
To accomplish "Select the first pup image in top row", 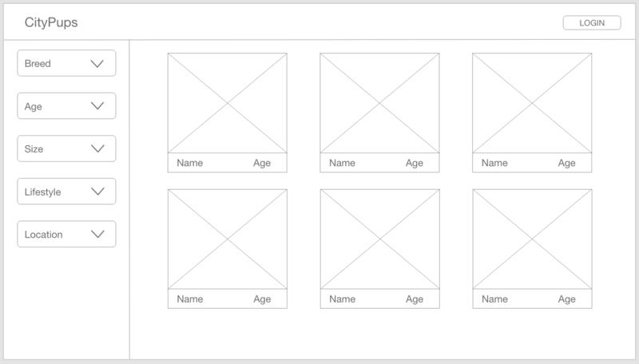I will [228, 103].
